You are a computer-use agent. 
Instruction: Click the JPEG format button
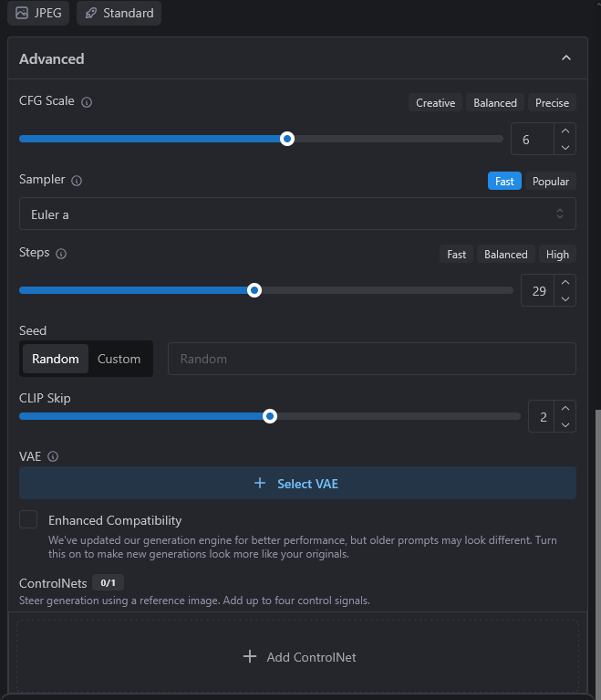click(x=38, y=13)
